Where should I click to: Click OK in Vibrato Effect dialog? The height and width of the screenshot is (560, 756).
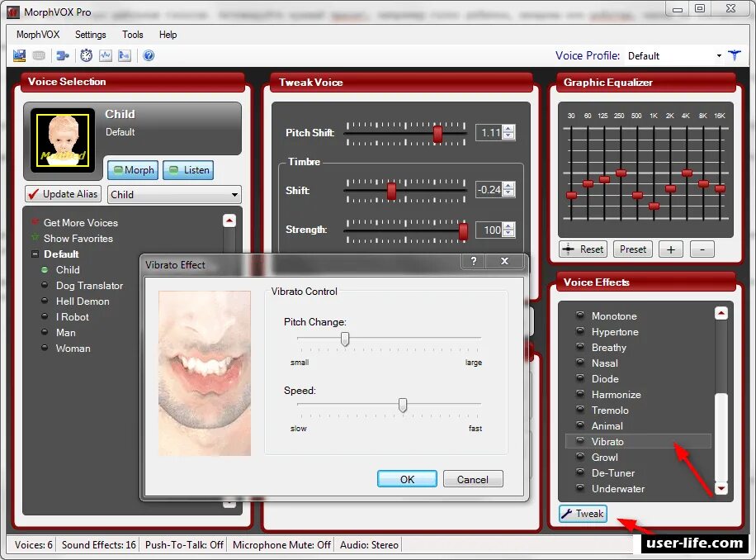pyautogui.click(x=407, y=479)
